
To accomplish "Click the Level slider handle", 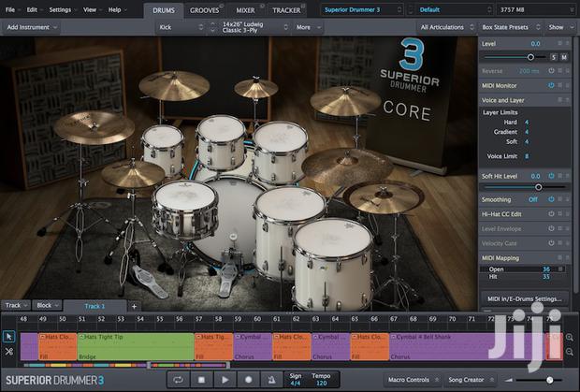I will pyautogui.click(x=530, y=57).
